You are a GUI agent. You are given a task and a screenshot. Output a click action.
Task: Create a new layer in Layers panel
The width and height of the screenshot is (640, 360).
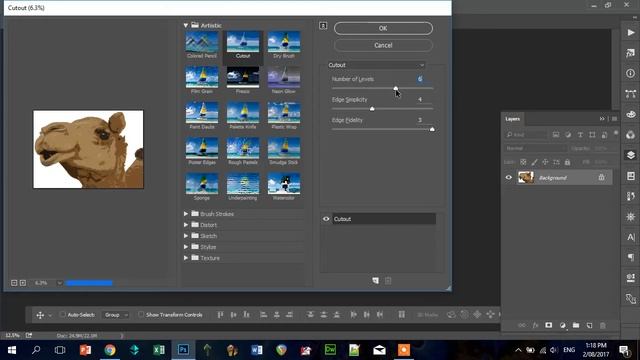[x=589, y=325]
